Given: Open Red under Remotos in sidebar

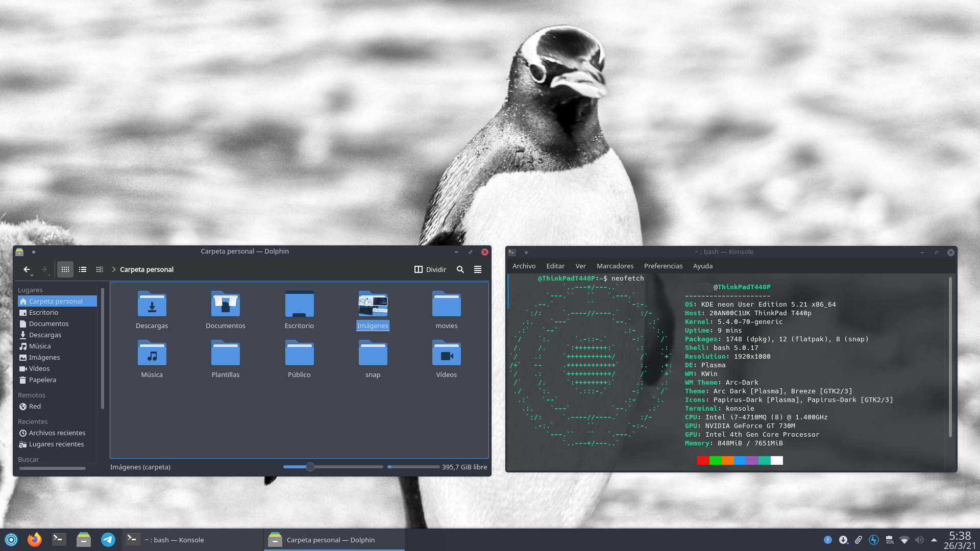Looking at the screenshot, I should pyautogui.click(x=57, y=406).
